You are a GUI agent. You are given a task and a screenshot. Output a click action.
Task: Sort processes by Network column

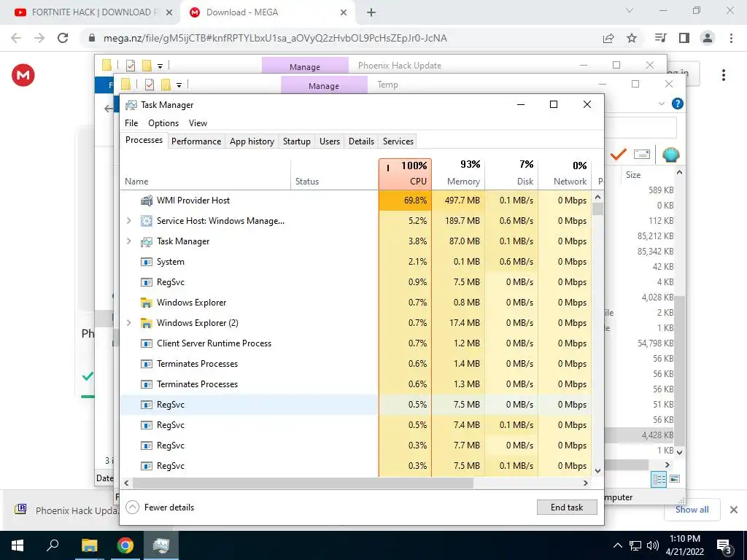pos(565,174)
